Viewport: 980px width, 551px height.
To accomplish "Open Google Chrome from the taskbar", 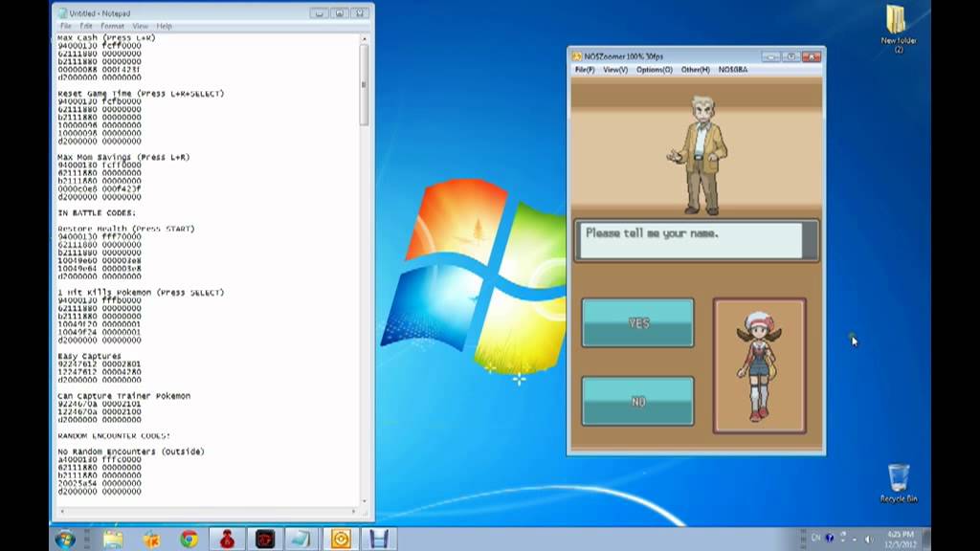I will pyautogui.click(x=189, y=539).
